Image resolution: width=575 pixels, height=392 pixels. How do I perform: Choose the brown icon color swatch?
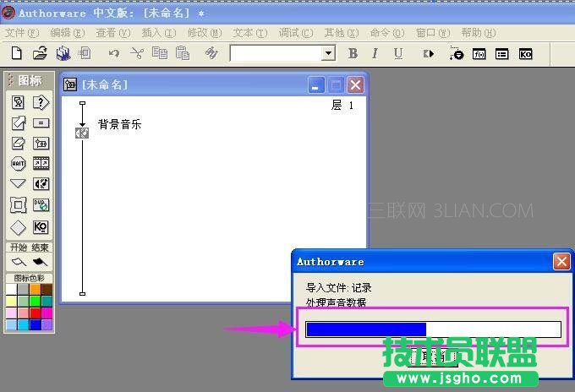47,289
